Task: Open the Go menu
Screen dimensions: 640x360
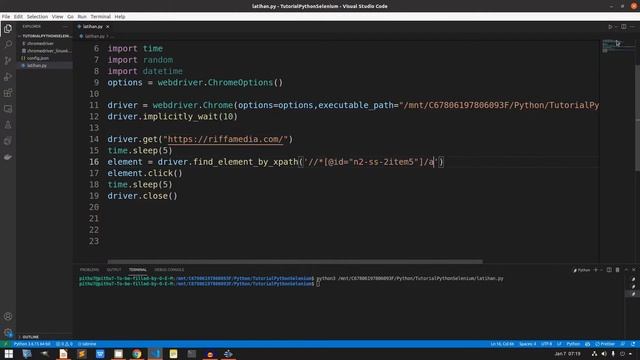Action: pos(70,17)
